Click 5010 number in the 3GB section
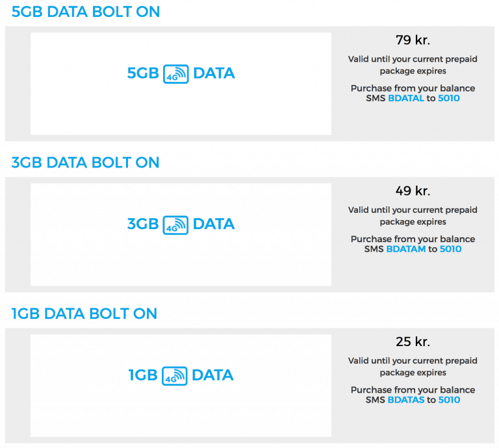 click(450, 249)
